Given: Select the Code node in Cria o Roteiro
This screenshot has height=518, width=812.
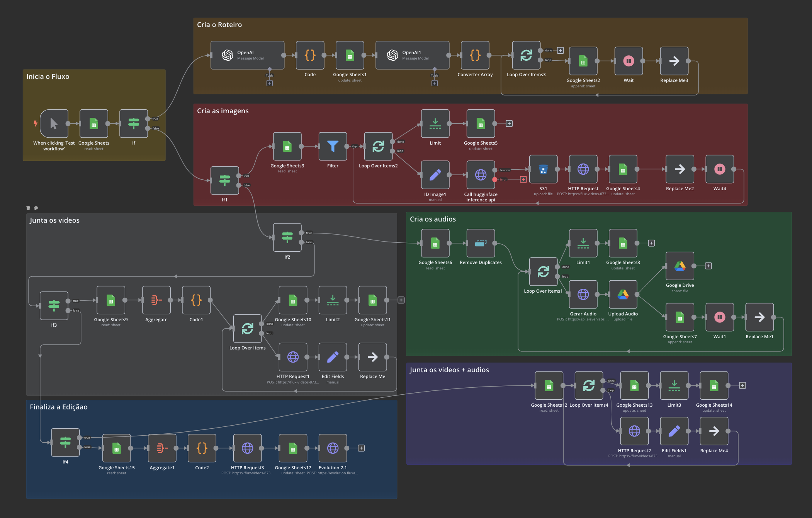Looking at the screenshot, I should [x=309, y=56].
